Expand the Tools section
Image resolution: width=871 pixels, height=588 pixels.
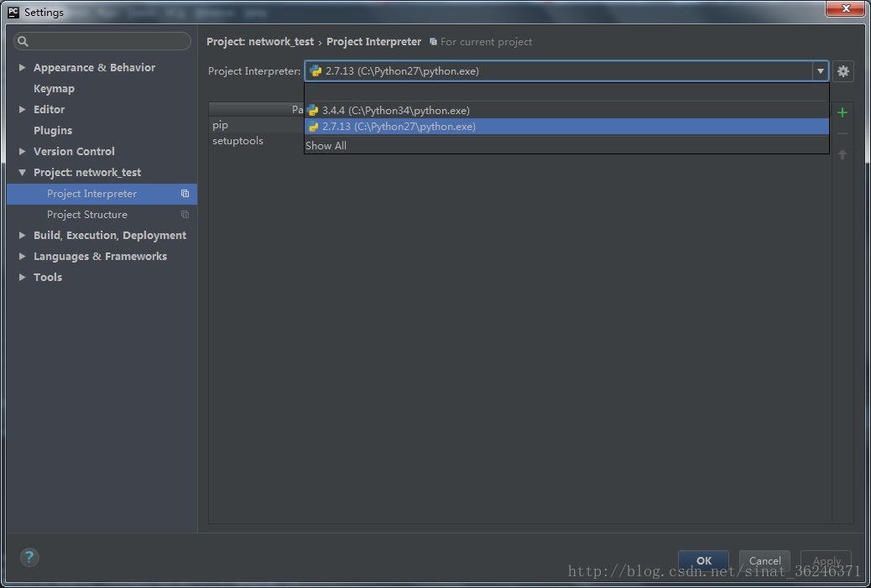click(22, 277)
